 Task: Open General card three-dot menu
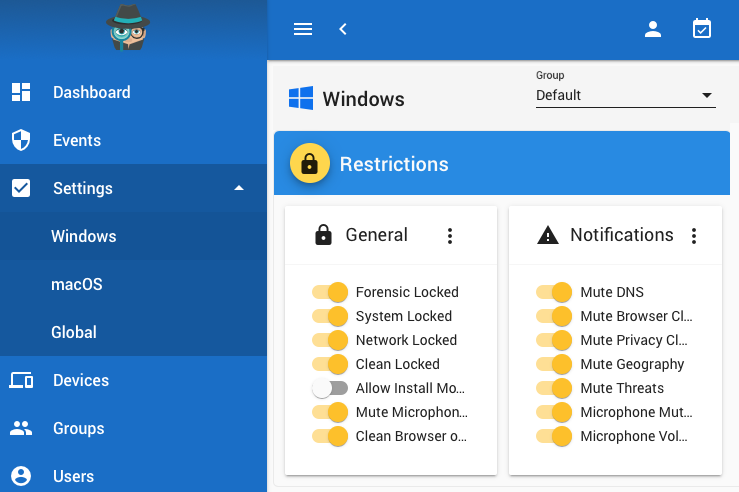(450, 236)
